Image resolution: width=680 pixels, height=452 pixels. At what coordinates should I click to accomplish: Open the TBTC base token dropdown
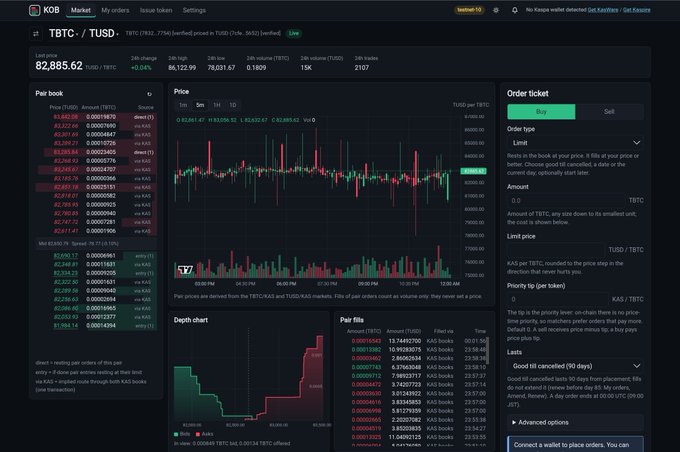(x=63, y=33)
